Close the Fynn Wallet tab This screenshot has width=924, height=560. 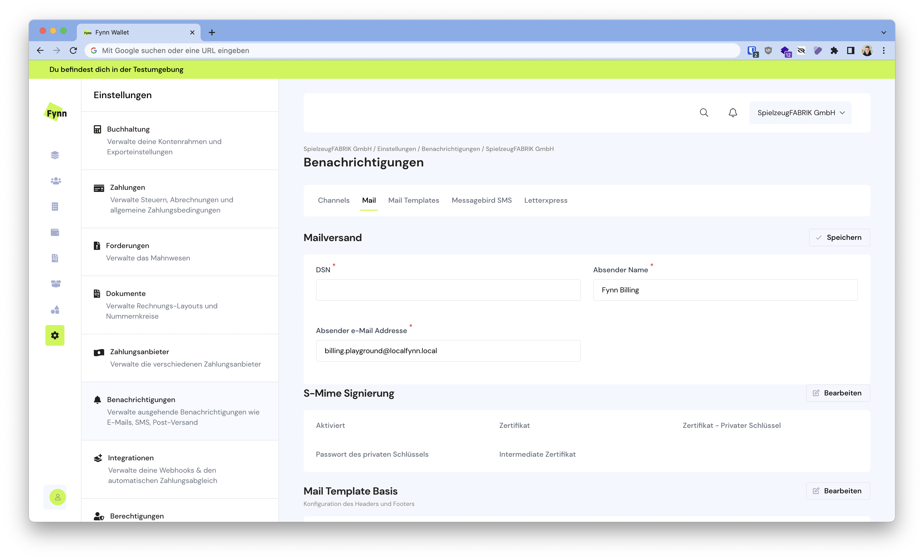point(192,33)
